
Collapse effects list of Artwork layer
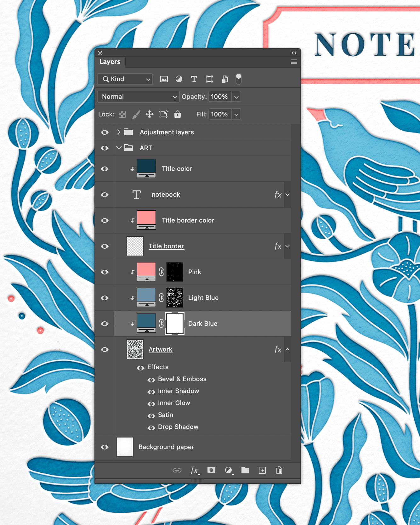pos(287,349)
